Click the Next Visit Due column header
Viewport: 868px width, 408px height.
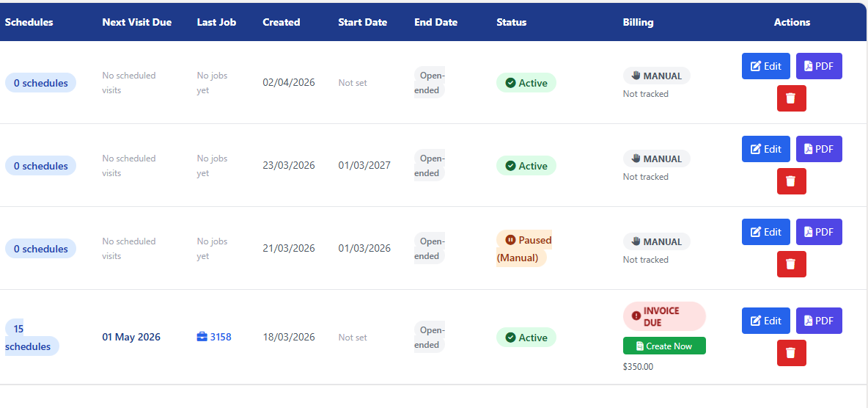click(137, 22)
